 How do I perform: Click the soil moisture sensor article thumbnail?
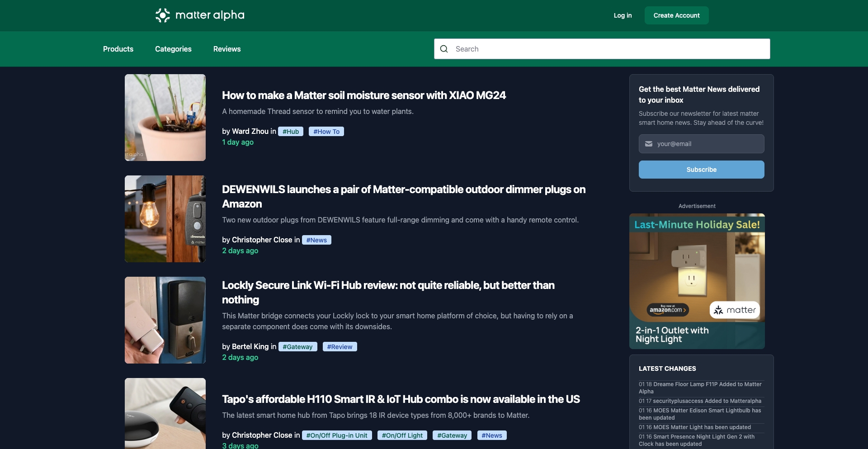click(x=165, y=117)
